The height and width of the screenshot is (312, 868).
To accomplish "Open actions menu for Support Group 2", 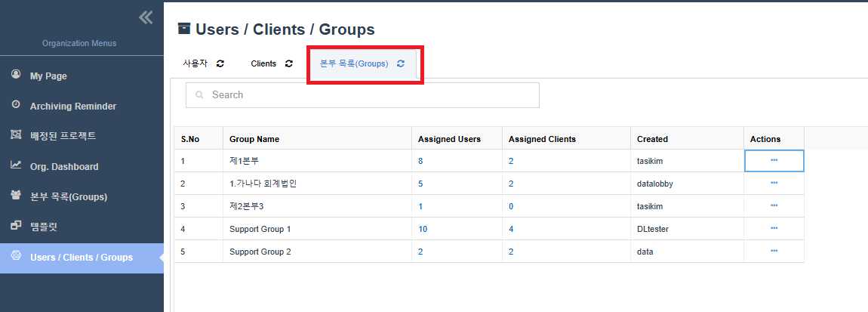I will [774, 251].
